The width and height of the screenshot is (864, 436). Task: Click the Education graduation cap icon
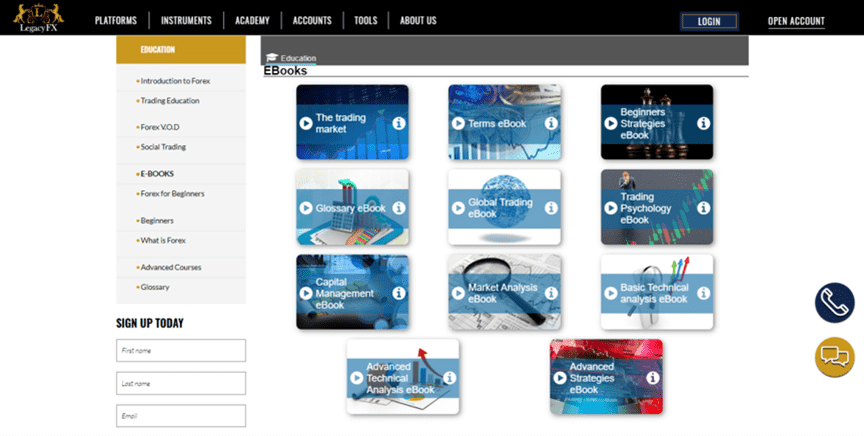272,57
